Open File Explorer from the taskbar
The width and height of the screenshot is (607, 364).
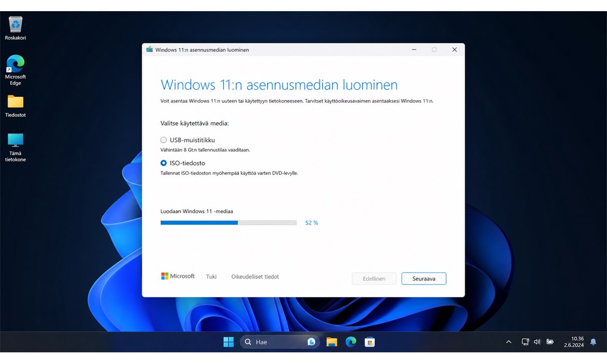(x=332, y=342)
